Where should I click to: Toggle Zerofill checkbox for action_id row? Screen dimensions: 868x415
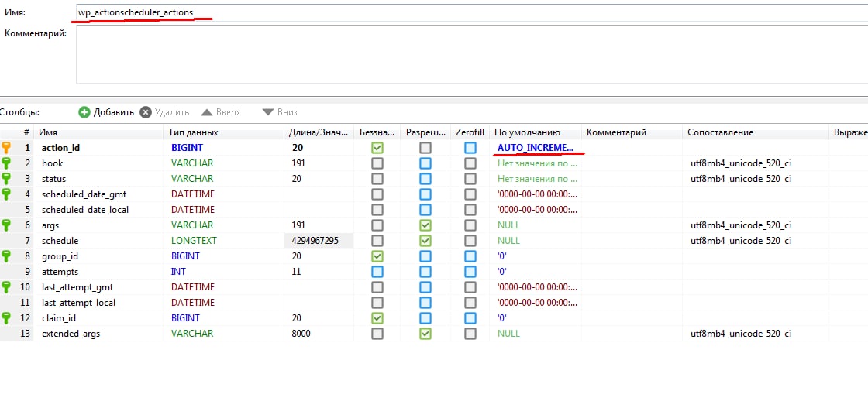tap(470, 148)
